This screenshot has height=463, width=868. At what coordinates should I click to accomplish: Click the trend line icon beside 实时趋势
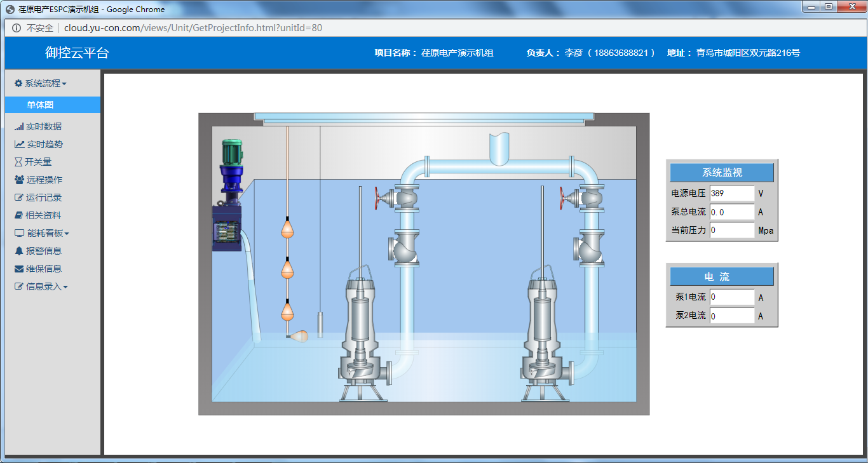pos(20,144)
